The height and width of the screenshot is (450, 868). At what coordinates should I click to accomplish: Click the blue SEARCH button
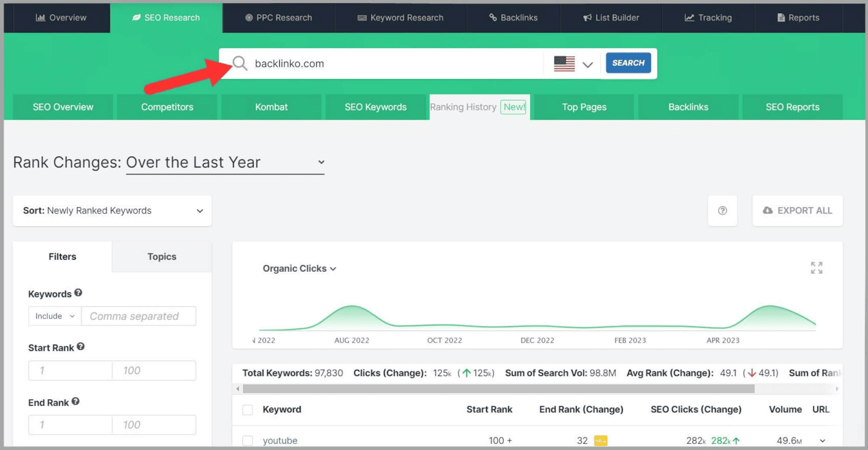click(x=628, y=63)
